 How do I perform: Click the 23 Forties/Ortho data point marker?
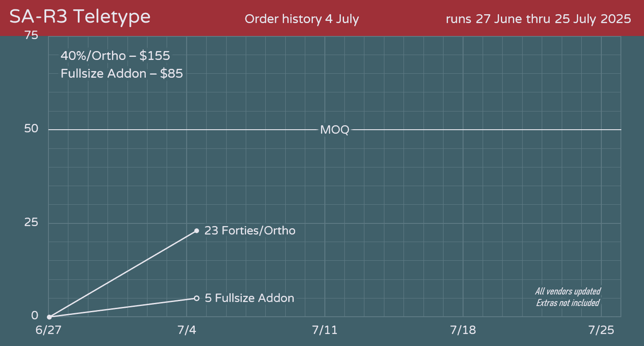(196, 231)
